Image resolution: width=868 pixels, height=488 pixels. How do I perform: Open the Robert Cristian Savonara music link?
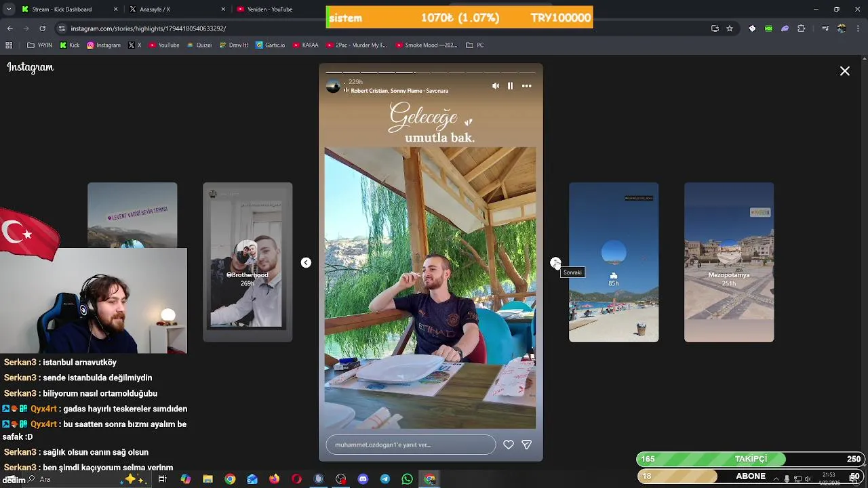click(399, 91)
